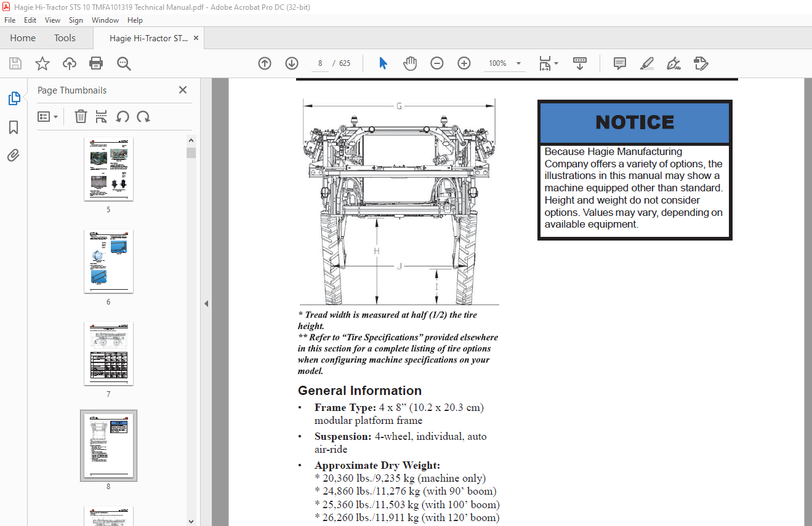Screen dimensions: 812x526
Task: Open the thumbnails options dropdown
Action: pos(47,116)
